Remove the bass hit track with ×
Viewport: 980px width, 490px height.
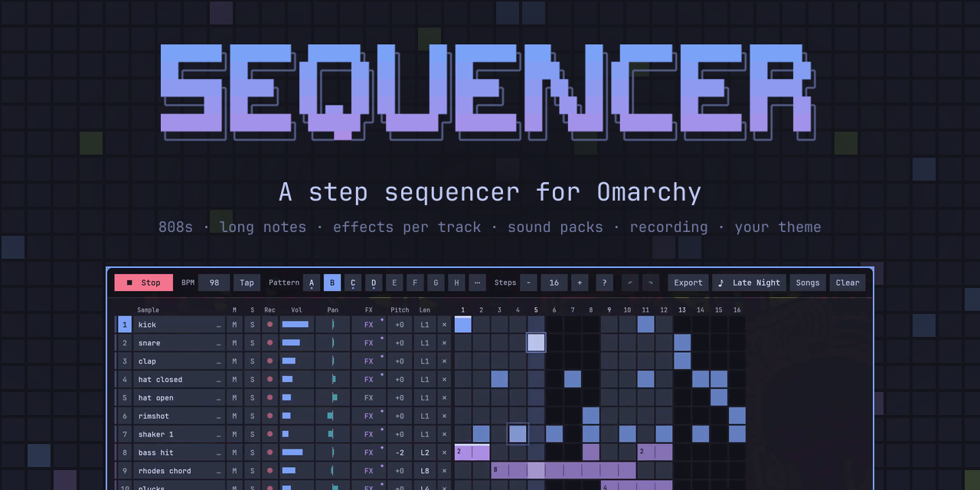444,453
